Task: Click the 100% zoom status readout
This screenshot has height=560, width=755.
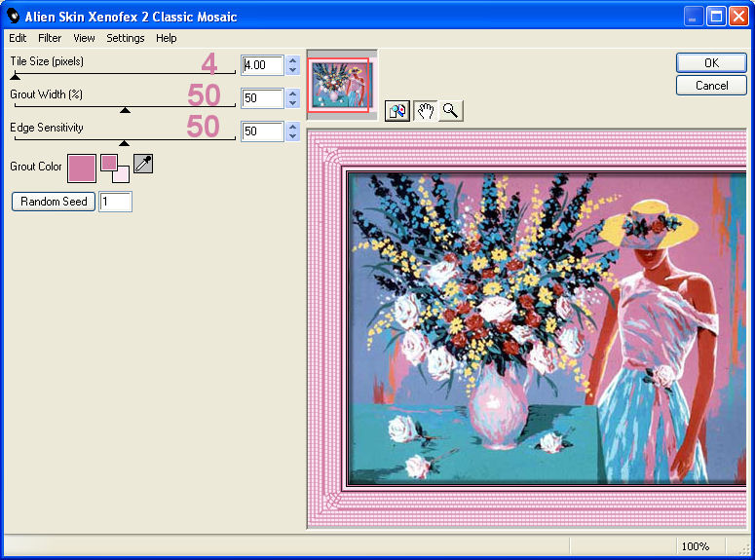Action: tap(696, 546)
